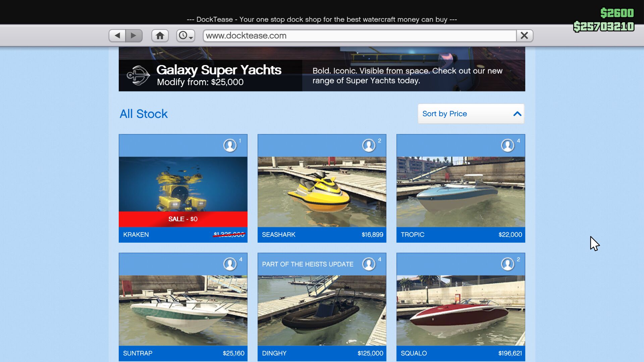Open the browser history clock dropdown

coord(185,36)
